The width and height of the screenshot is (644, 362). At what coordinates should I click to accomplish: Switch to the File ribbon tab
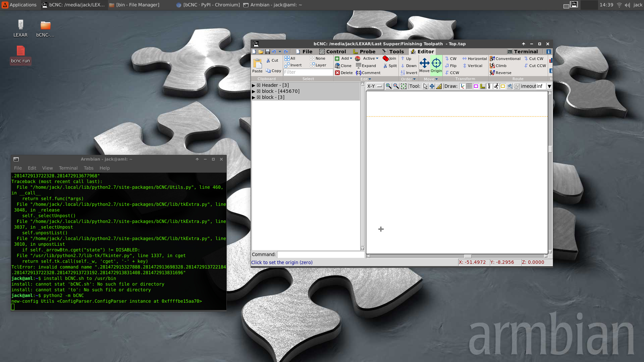[304, 52]
